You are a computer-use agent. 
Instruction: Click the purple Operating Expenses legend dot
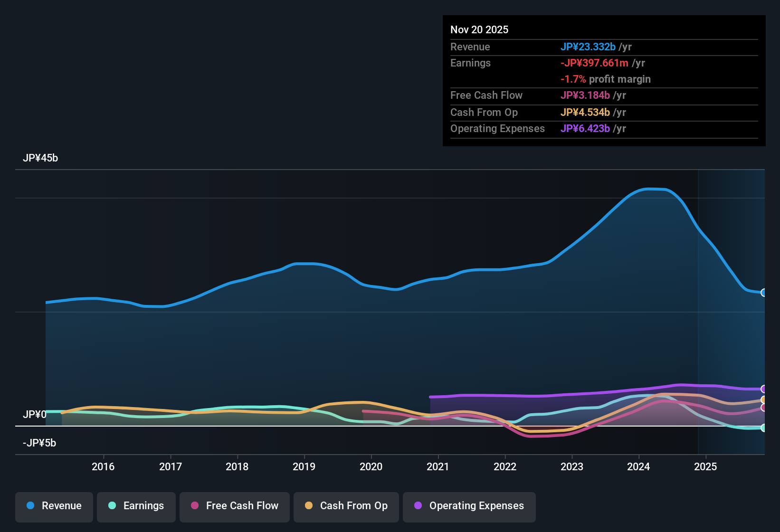coord(418,506)
